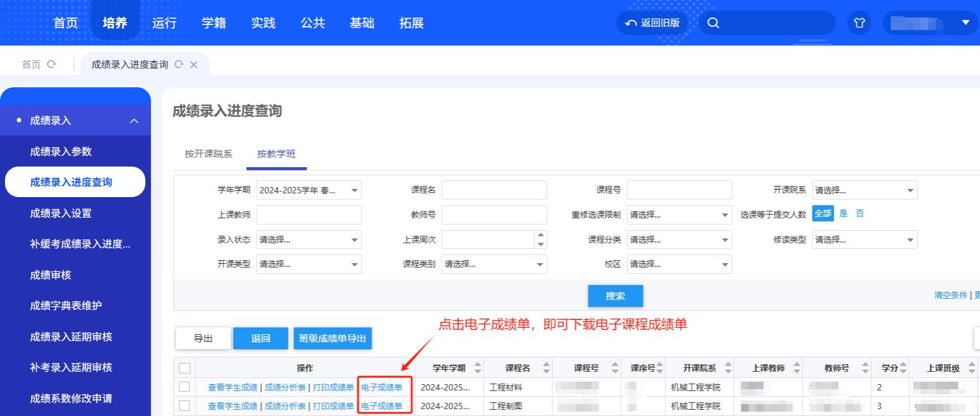Click the return to old version button
Screen dimensions: 980x416
pos(652,23)
